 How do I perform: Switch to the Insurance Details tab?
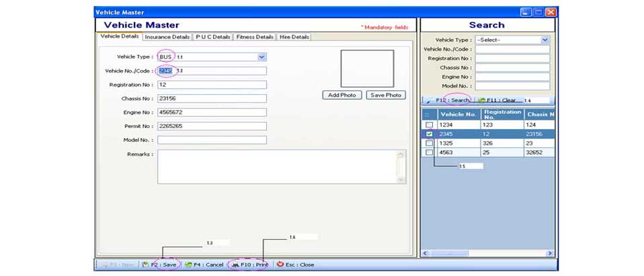[167, 37]
